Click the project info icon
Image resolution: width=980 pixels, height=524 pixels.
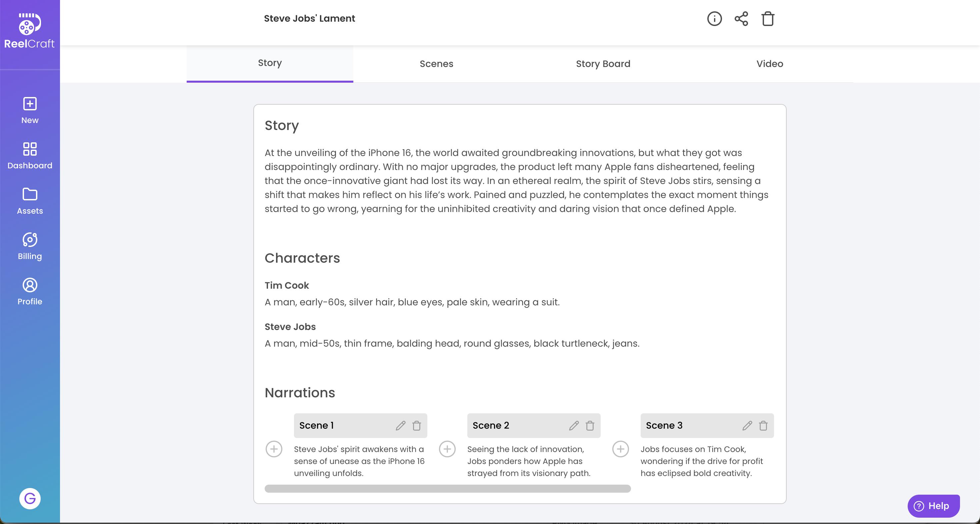click(x=714, y=19)
